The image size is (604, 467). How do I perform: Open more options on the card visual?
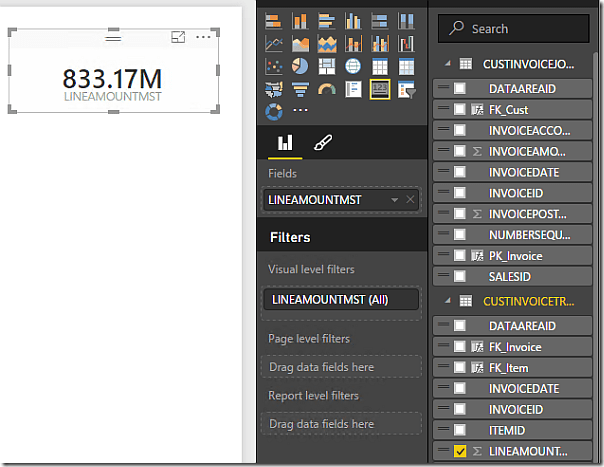coord(204,37)
